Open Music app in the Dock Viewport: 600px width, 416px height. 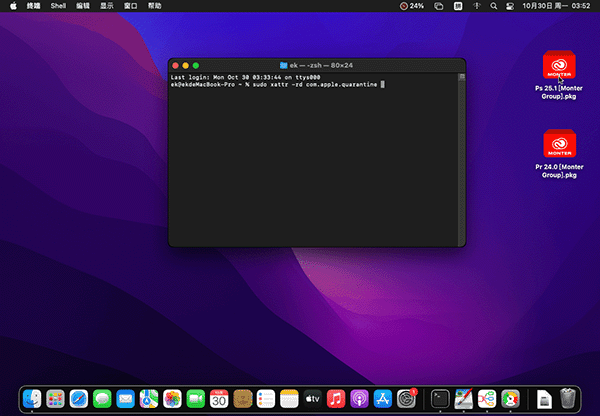point(336,399)
